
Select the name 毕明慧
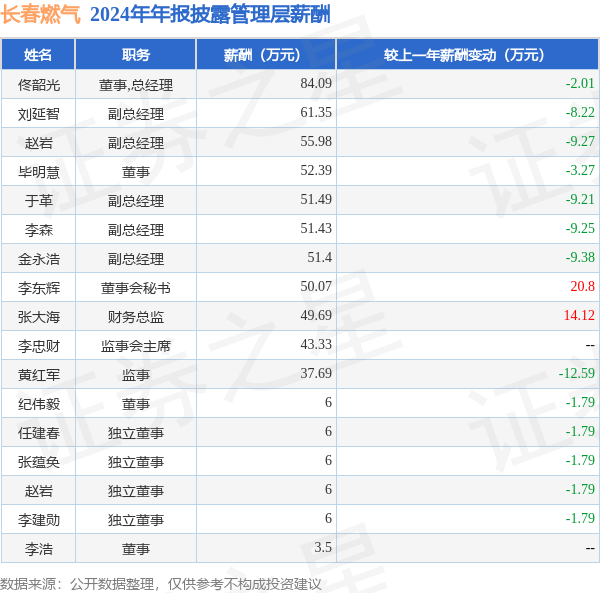tap(39, 172)
